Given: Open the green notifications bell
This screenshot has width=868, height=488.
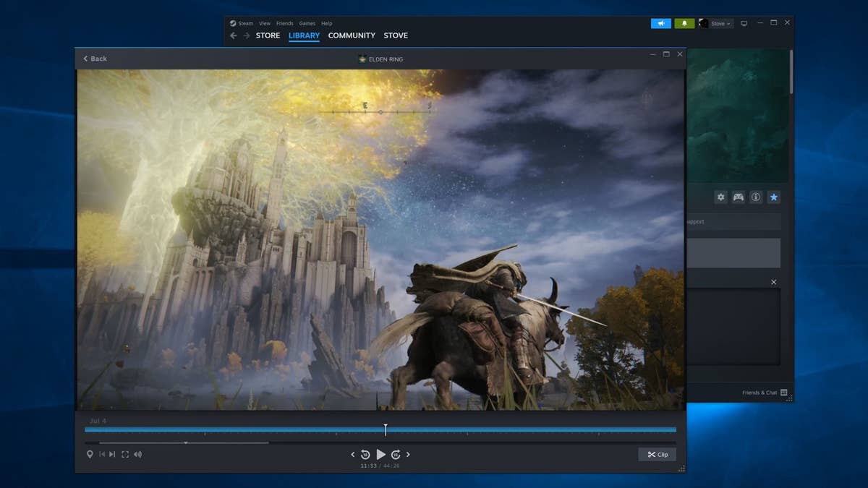Looking at the screenshot, I should [684, 22].
